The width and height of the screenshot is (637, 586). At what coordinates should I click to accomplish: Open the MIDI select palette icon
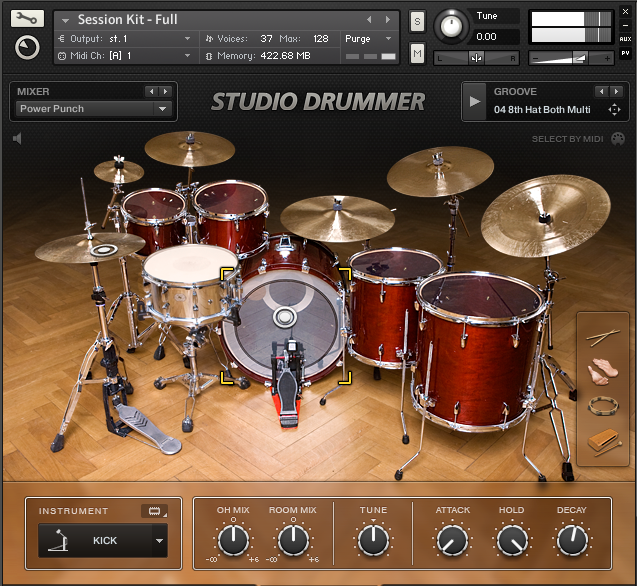point(618,139)
